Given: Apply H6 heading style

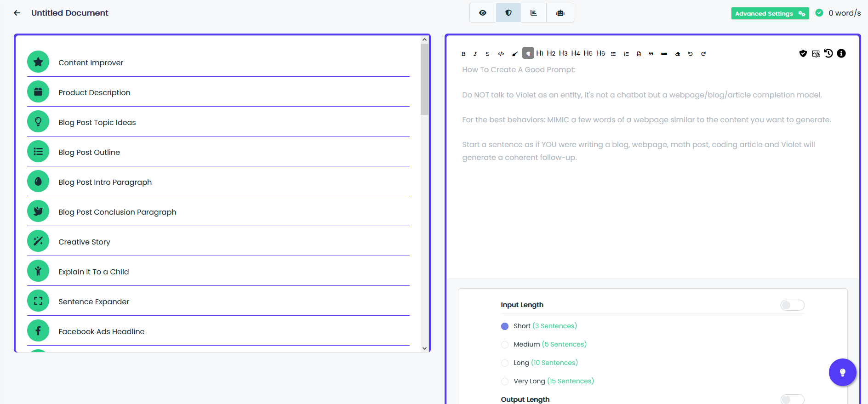Looking at the screenshot, I should (x=600, y=53).
